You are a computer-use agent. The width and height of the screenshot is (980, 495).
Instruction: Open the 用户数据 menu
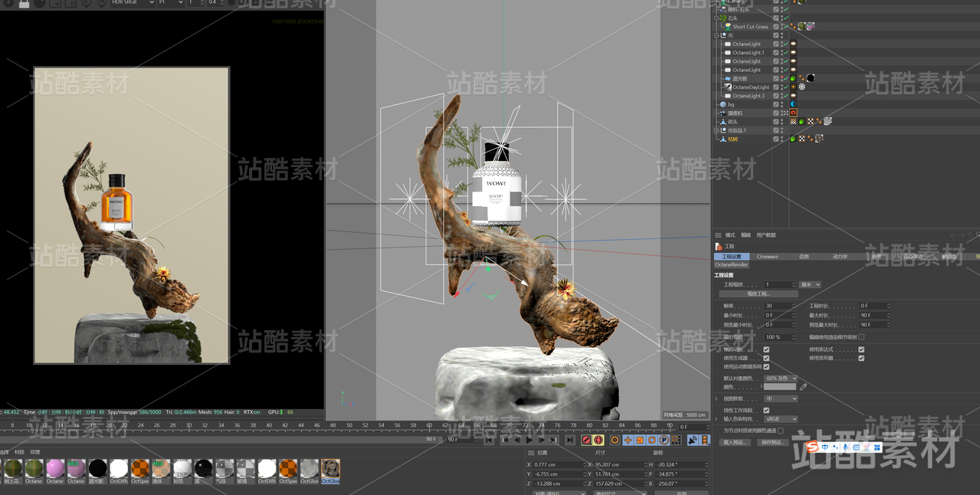[x=766, y=235]
